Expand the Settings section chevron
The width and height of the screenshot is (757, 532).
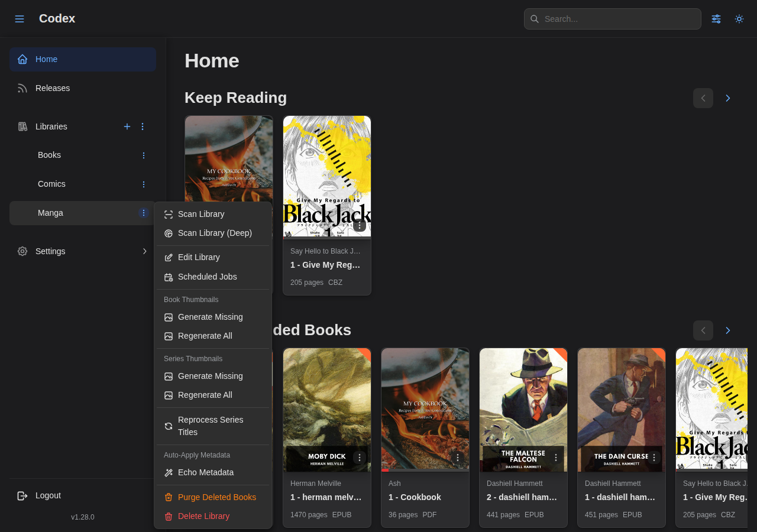(144, 251)
